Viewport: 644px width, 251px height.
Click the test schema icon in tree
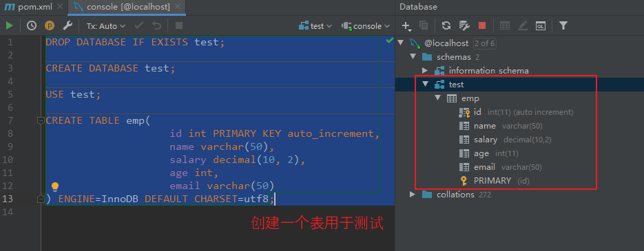[439, 85]
